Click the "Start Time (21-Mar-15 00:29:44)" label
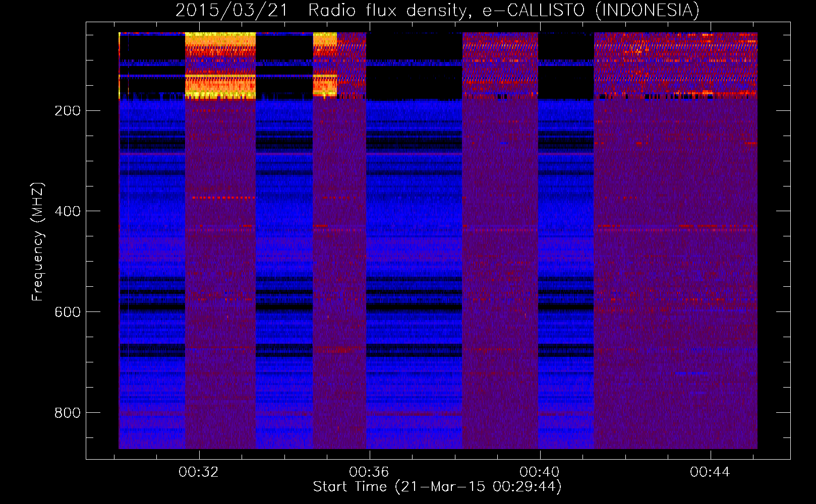 437,487
